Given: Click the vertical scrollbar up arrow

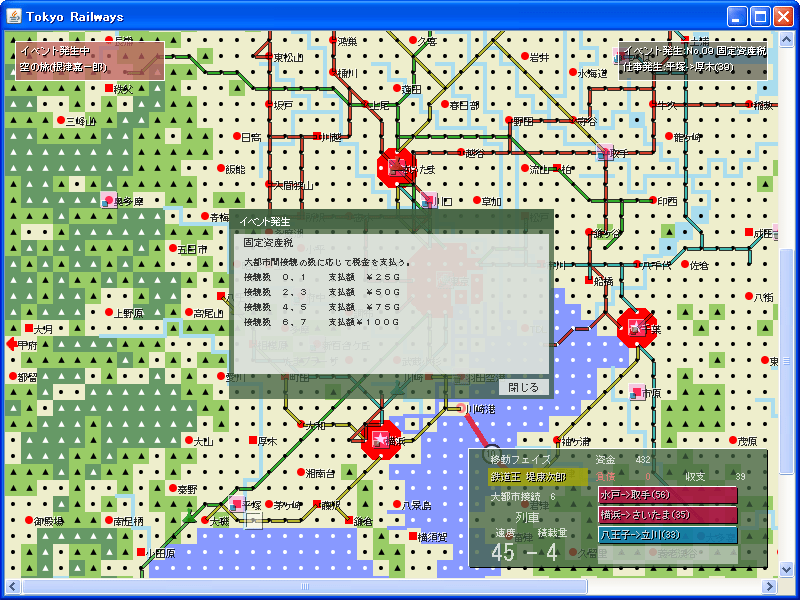Looking at the screenshot, I should 786,39.
